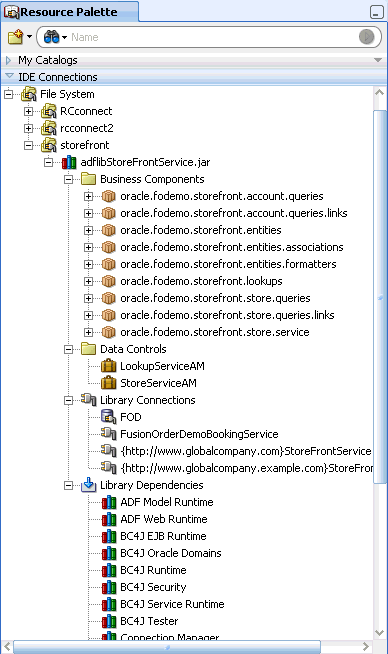Select oracle.fodemo.storefront.entities.associations

click(232, 247)
